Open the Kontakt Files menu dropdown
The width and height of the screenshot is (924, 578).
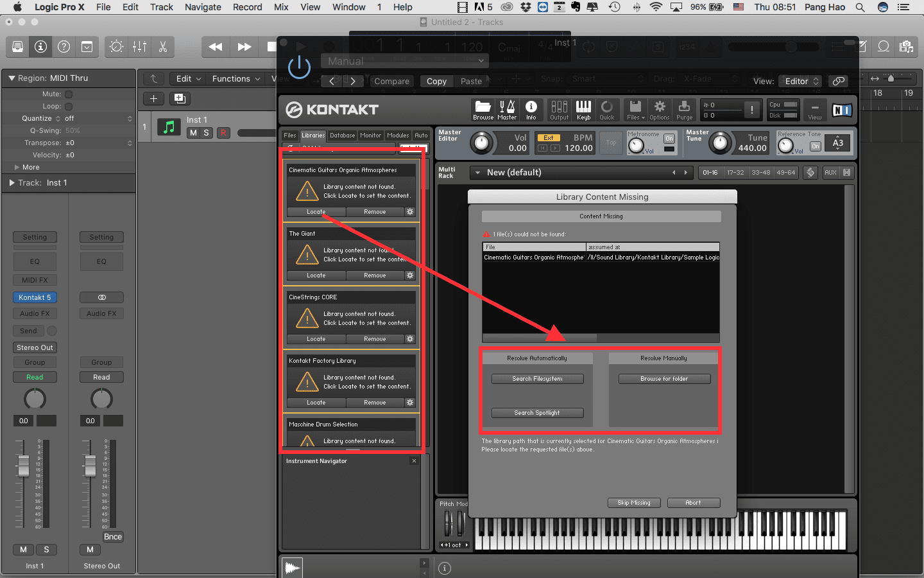pos(635,110)
